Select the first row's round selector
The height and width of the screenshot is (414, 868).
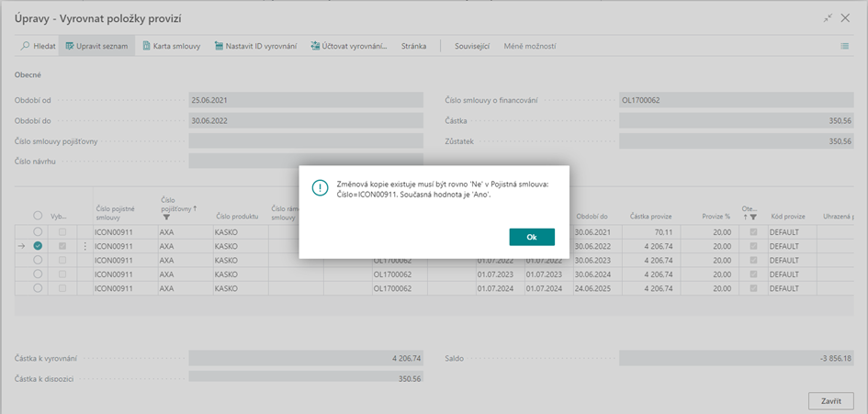pyautogui.click(x=38, y=232)
